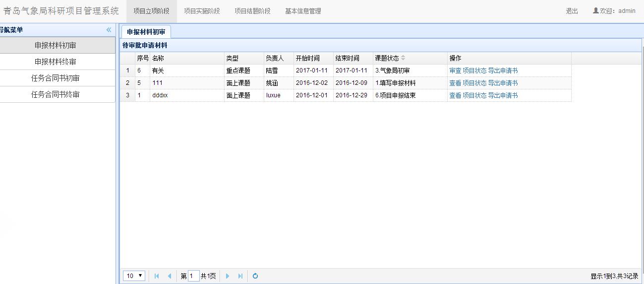Click the luxue owner cell
644x284 pixels.
click(279, 95)
